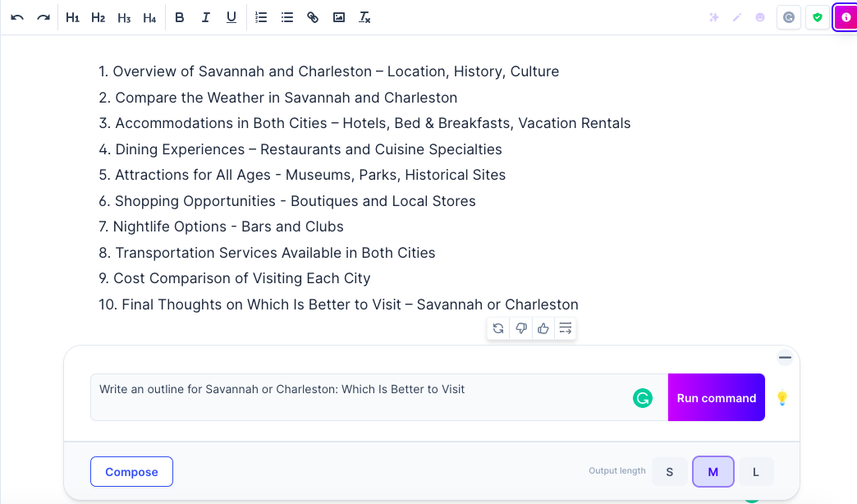Minimize the command panel
Screen dimensions: 857x504
785,358
